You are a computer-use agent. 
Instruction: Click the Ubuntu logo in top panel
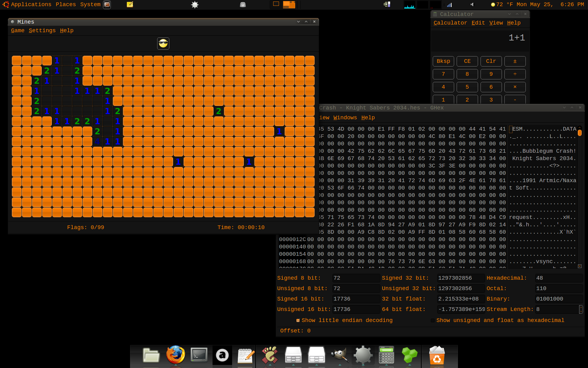coord(6,4)
